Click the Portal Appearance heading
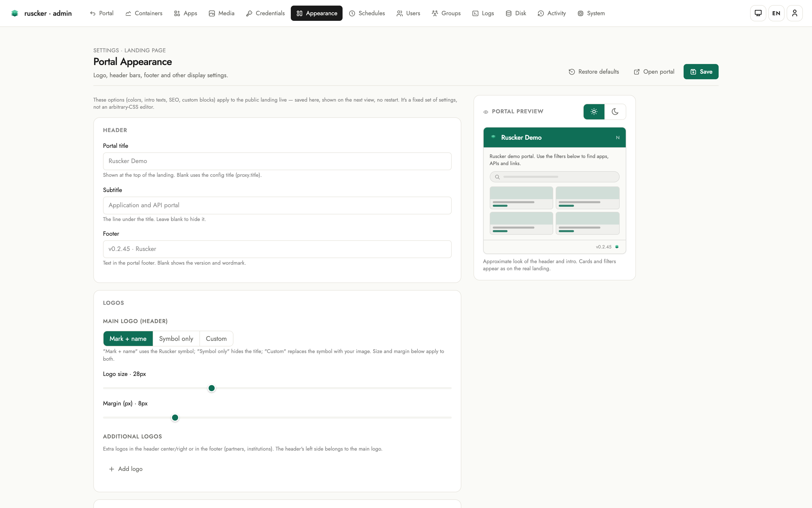The width and height of the screenshot is (812, 508). 132,62
